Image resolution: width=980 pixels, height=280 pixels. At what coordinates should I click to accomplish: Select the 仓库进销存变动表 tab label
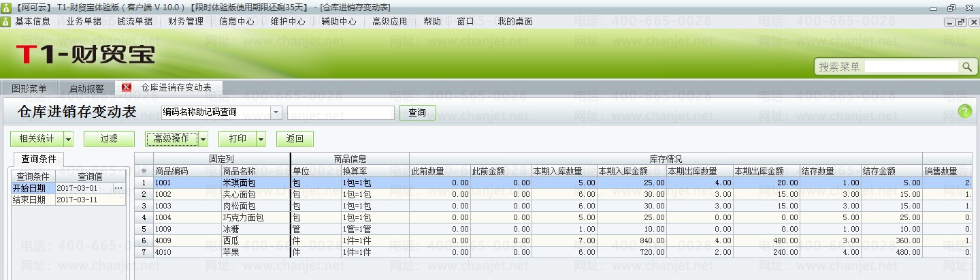[x=176, y=88]
